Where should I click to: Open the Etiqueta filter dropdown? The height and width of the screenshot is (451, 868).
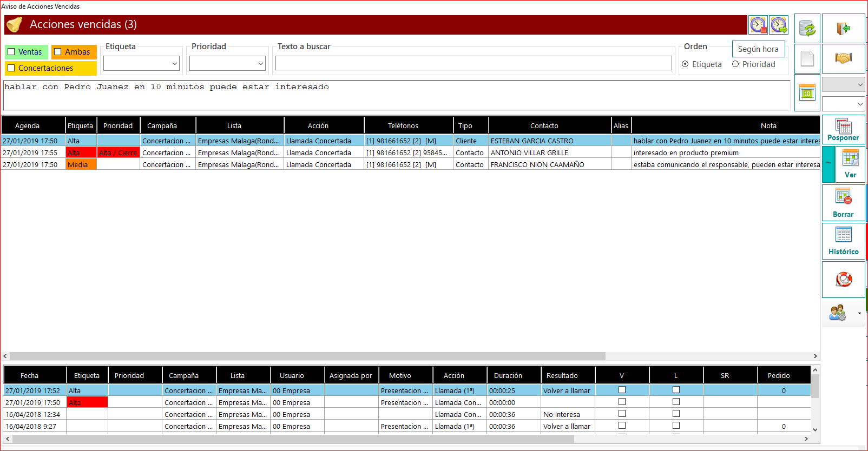coord(141,64)
